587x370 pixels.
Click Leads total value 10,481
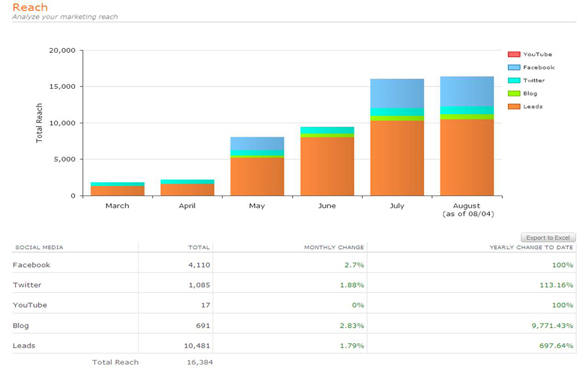point(197,346)
